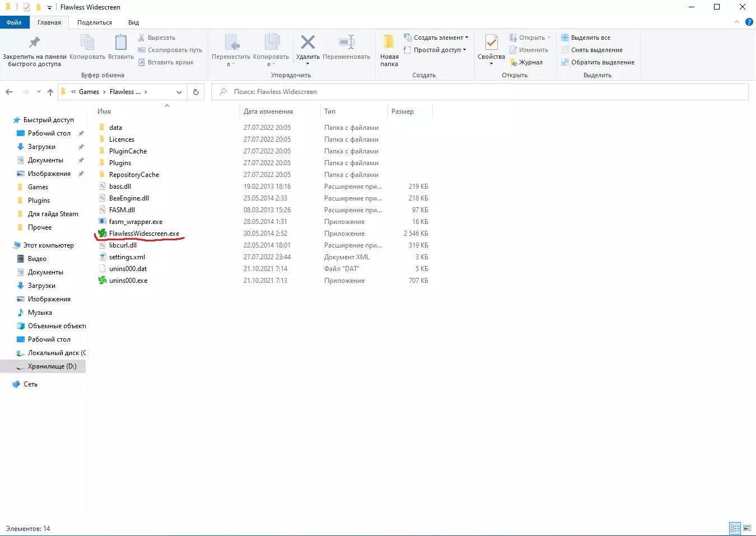
Task: Open Quick Access Toolbar customize dropdown
Action: [x=49, y=7]
